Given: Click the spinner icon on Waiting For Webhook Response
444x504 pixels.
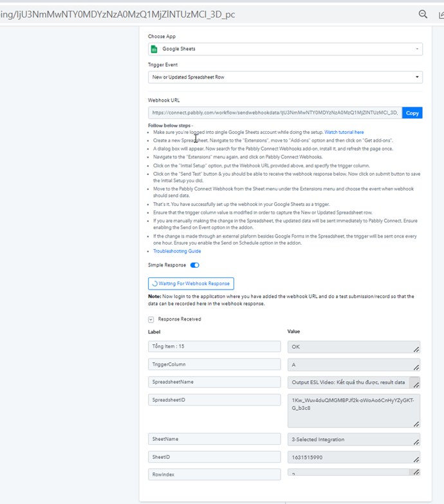Looking at the screenshot, I should click(x=154, y=283).
